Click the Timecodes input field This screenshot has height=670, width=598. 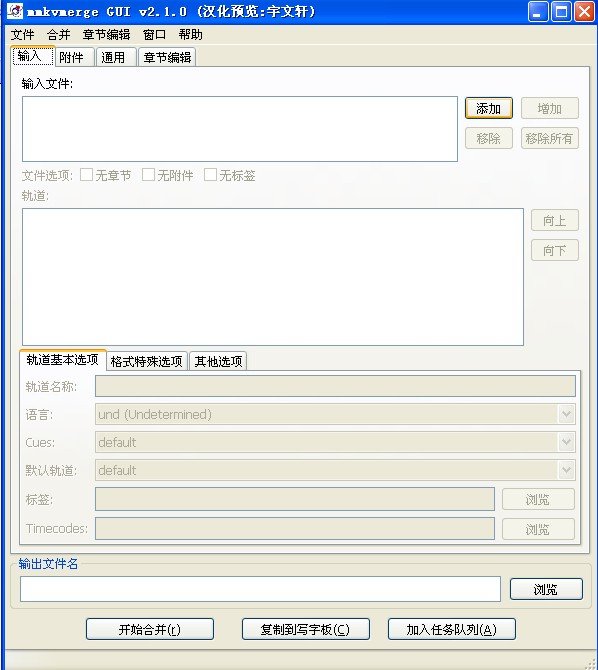295,529
